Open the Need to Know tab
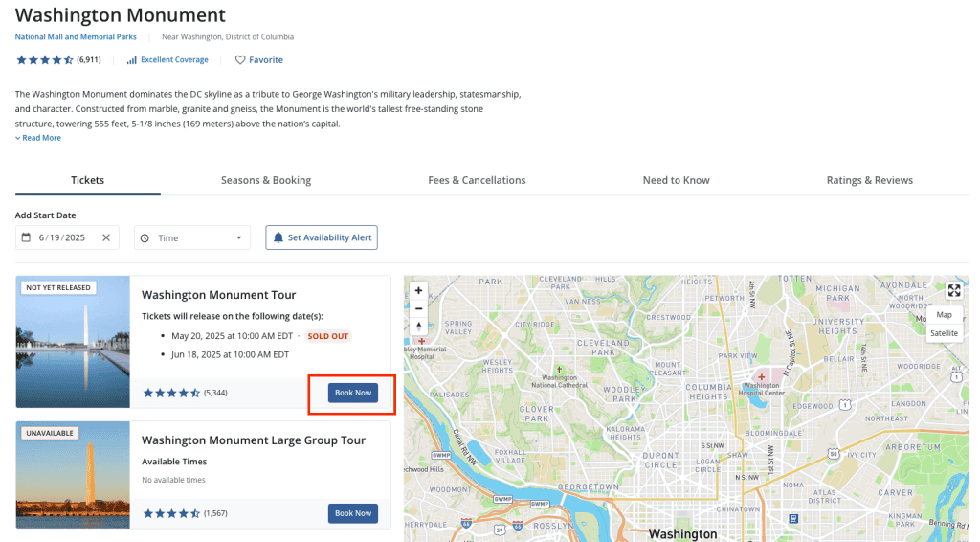The height and width of the screenshot is (542, 980). [x=676, y=180]
